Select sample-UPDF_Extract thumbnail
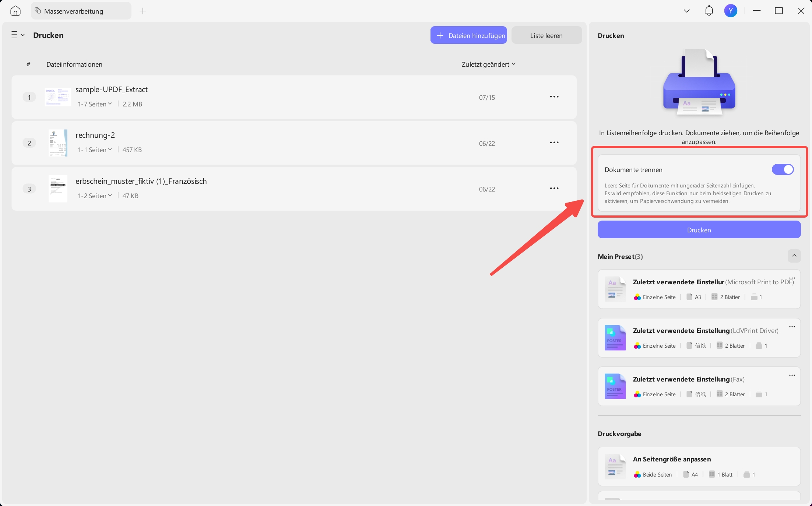812x506 pixels. tap(58, 97)
